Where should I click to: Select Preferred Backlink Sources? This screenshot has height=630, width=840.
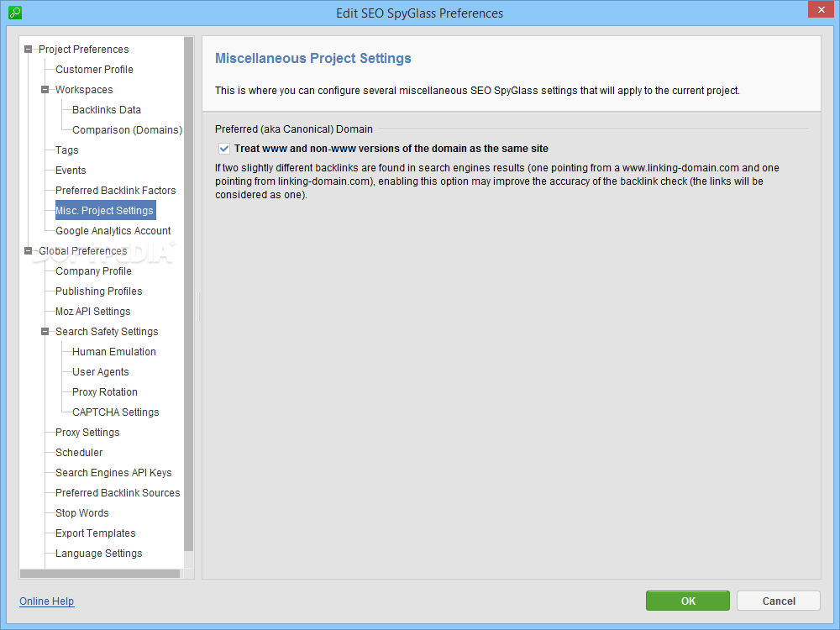click(118, 493)
